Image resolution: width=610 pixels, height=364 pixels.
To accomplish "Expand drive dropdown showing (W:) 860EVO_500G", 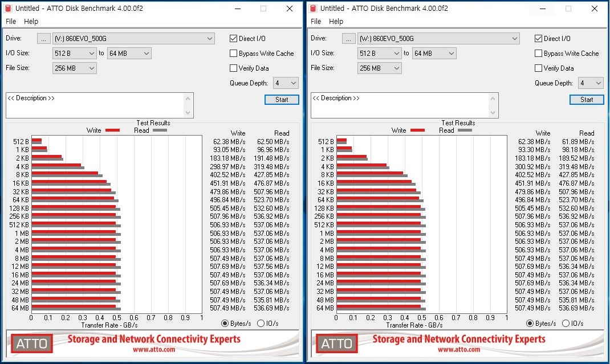I will [438, 39].
